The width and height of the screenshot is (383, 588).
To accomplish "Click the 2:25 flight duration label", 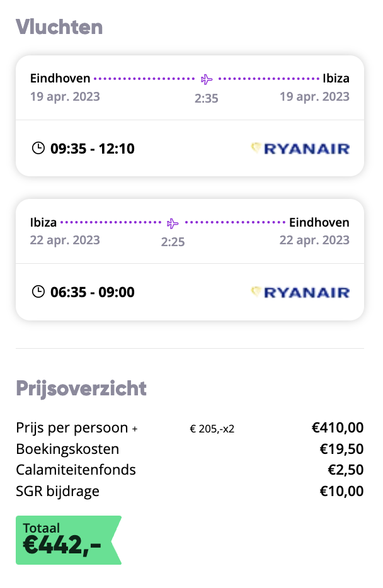I will point(173,242).
